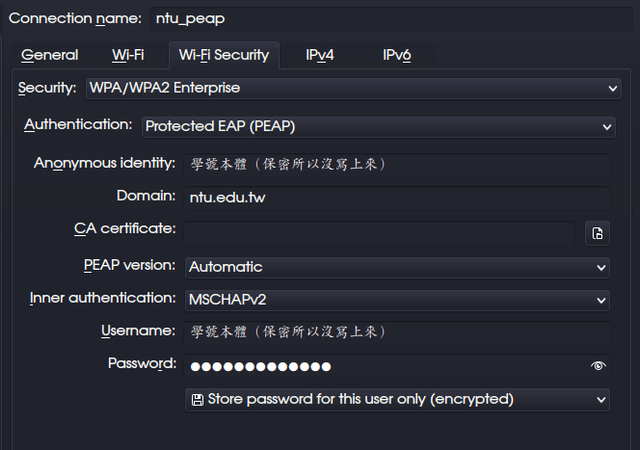Click the empty CA certificate path field
This screenshot has height=450, width=640.
[378, 232]
